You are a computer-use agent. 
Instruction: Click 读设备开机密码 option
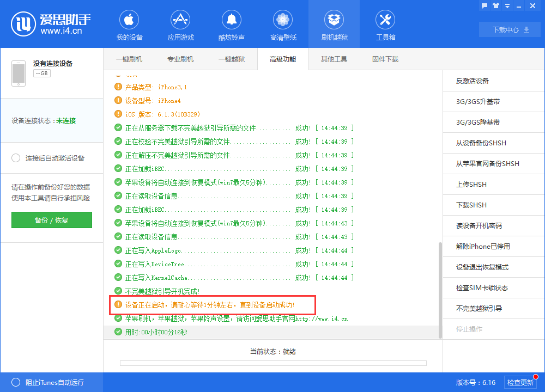(x=494, y=226)
